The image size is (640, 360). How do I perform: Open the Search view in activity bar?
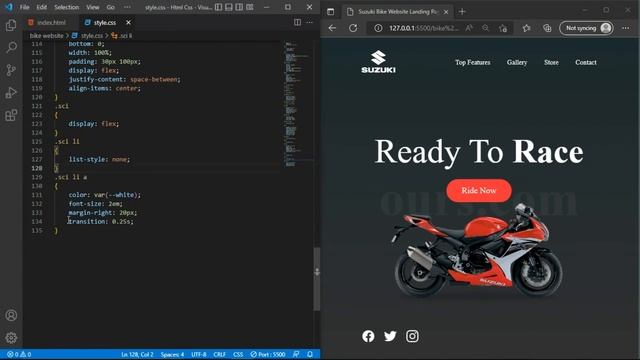pos(11,47)
